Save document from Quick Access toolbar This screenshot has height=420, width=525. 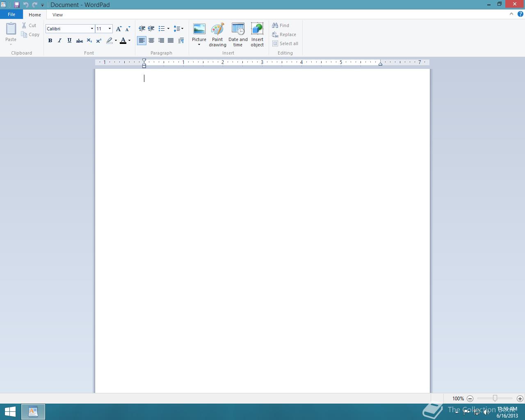17,5
